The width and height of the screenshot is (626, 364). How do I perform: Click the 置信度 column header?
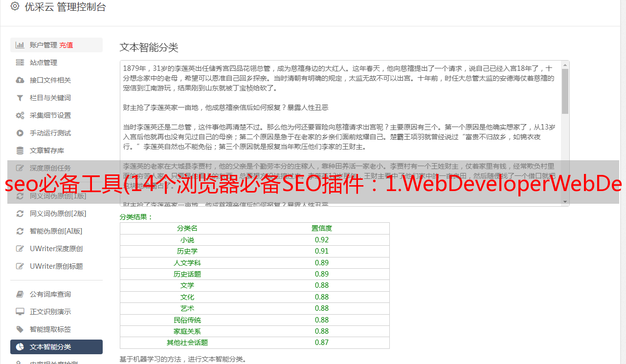click(x=322, y=228)
